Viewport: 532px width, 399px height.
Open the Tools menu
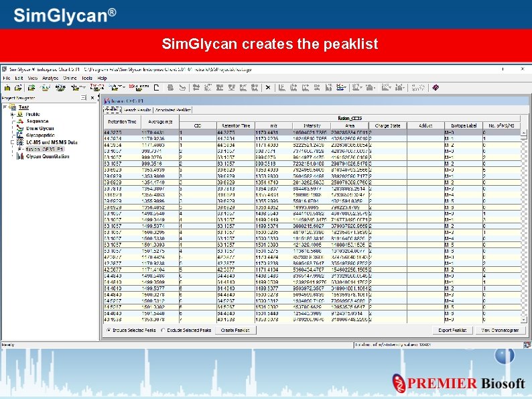[87, 78]
